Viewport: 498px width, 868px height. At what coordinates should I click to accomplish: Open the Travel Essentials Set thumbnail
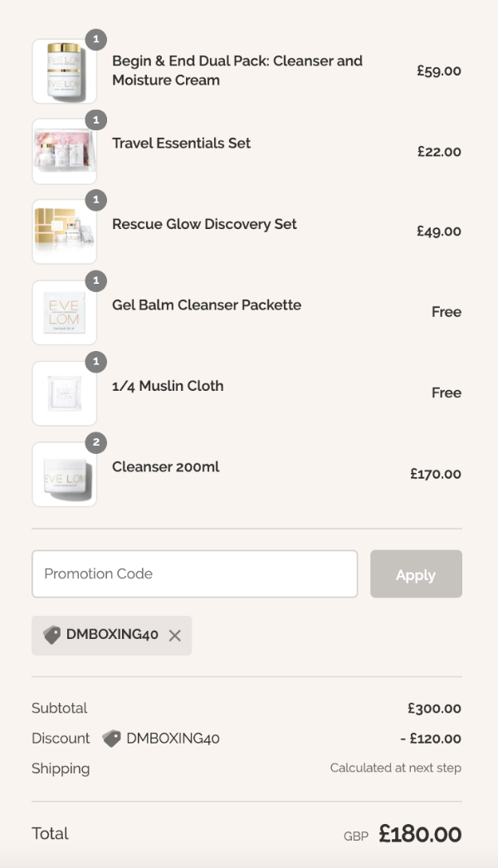click(x=64, y=152)
